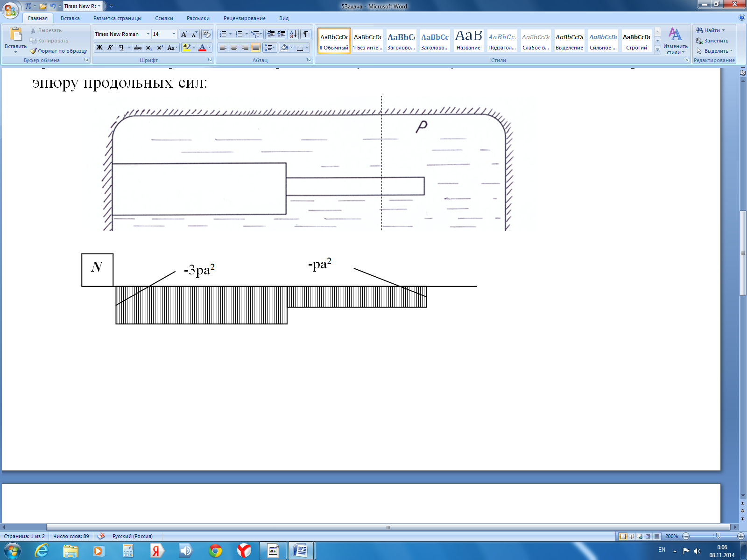The image size is (747, 560).
Task: Toggle Italic (К) formatting
Action: point(110,48)
